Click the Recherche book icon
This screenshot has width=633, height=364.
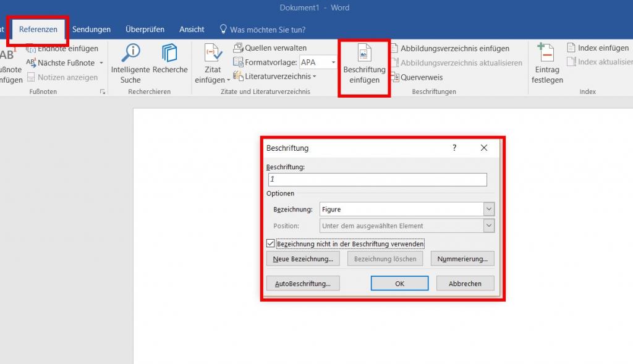tap(169, 53)
